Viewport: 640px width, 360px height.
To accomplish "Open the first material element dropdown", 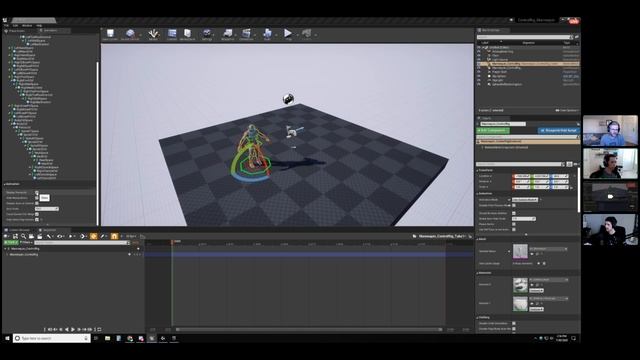I will (549, 280).
